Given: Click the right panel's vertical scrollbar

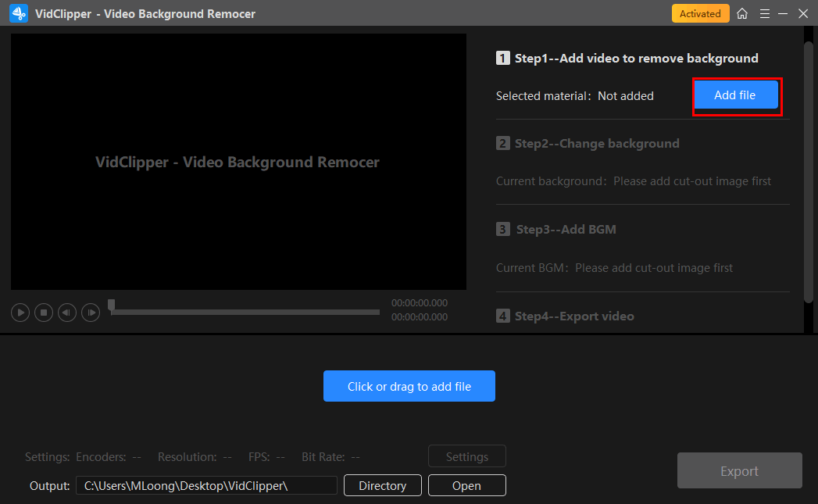Looking at the screenshot, I should 809,172.
